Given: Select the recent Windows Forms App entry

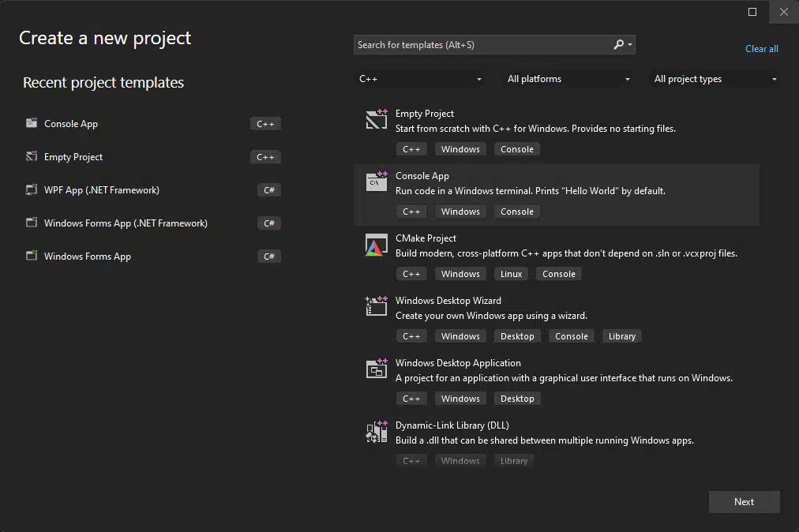Looking at the screenshot, I should 87,257.
